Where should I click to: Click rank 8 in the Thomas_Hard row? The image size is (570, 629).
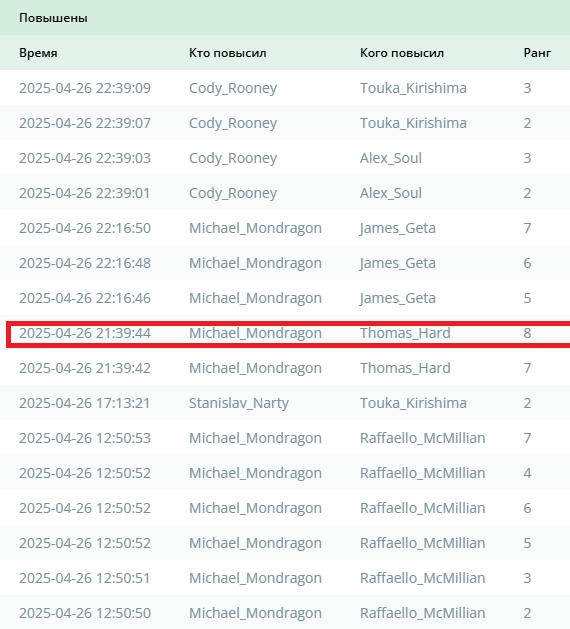point(527,333)
